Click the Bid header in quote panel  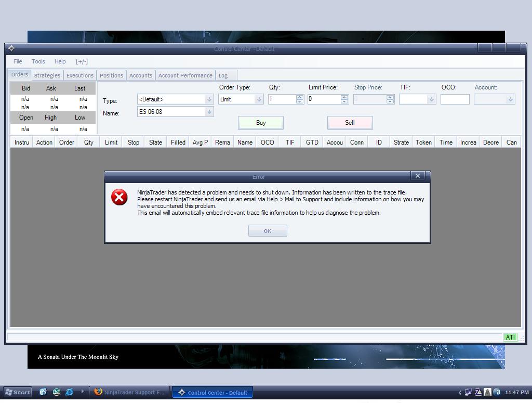(x=26, y=88)
